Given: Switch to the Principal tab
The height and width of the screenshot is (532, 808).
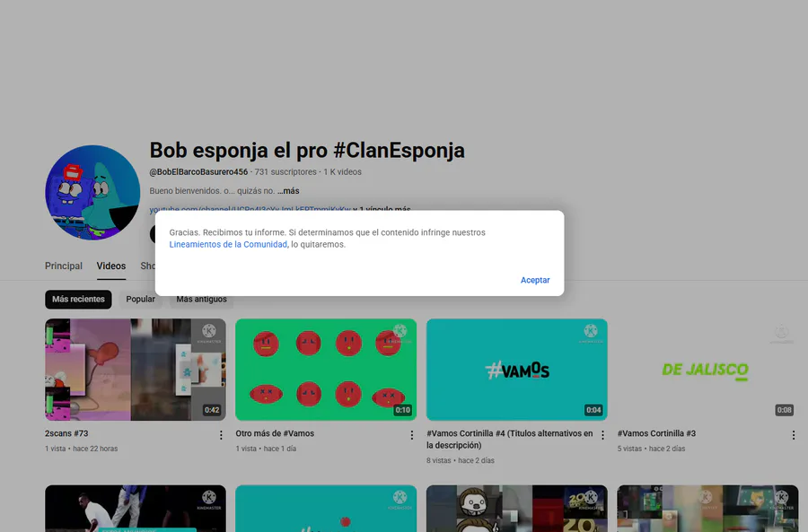Looking at the screenshot, I should click(64, 266).
